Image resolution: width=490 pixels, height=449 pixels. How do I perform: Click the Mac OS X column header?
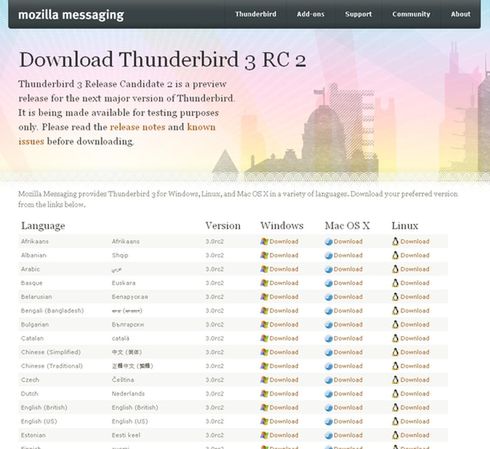pos(347,226)
